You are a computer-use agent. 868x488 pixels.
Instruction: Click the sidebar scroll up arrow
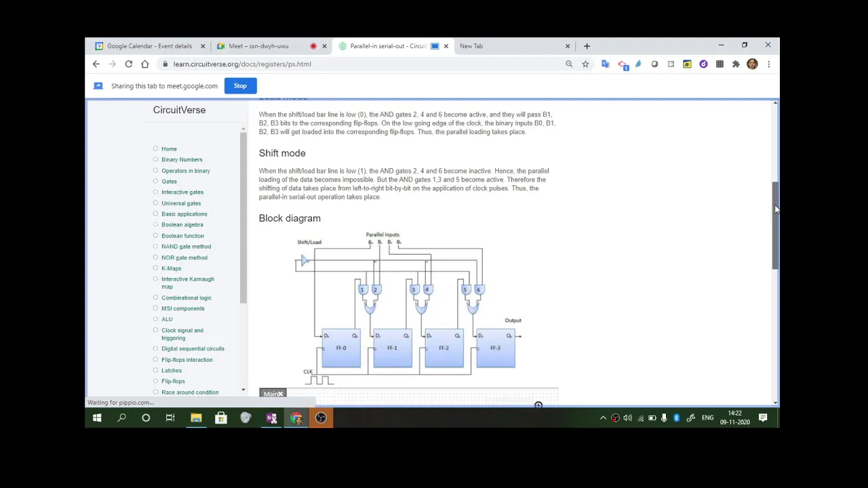click(x=243, y=127)
